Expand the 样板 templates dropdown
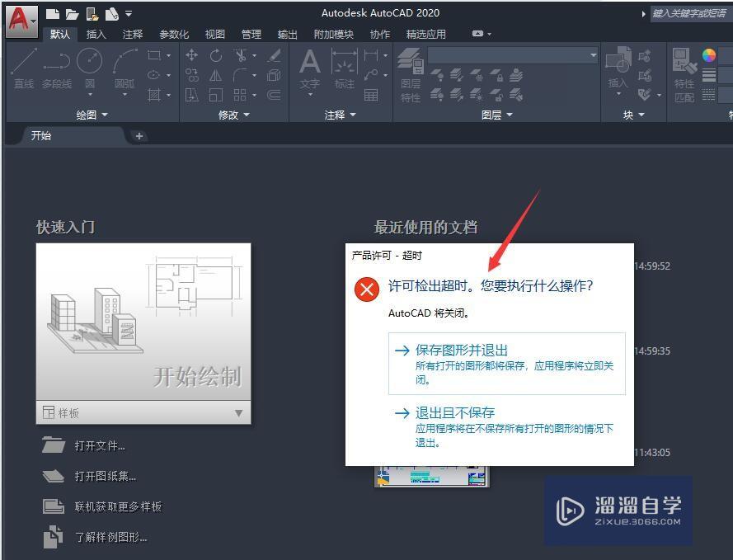This screenshot has width=733, height=560. [239, 412]
